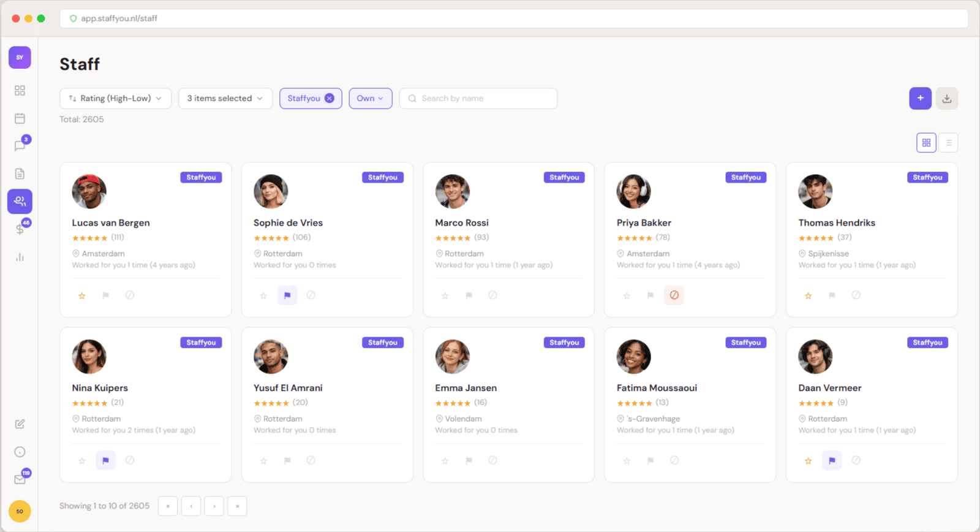Toggle favorite star for Daan Vermeer
Image resolution: width=980 pixels, height=532 pixels.
coord(808,460)
